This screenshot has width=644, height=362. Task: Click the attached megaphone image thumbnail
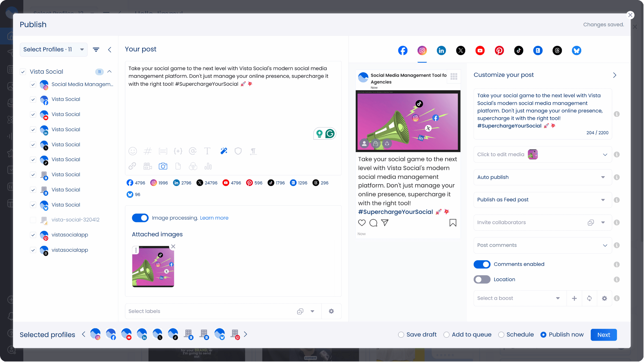153,266
